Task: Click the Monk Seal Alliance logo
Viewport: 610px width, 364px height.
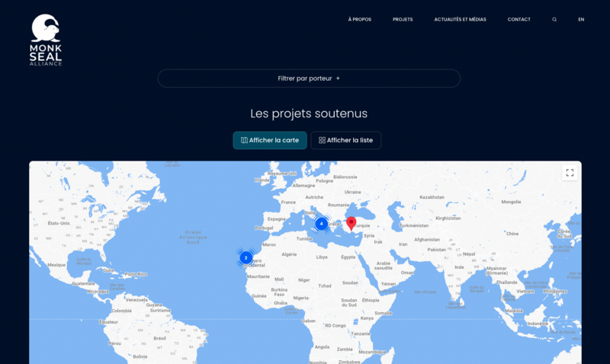Action: (x=46, y=40)
